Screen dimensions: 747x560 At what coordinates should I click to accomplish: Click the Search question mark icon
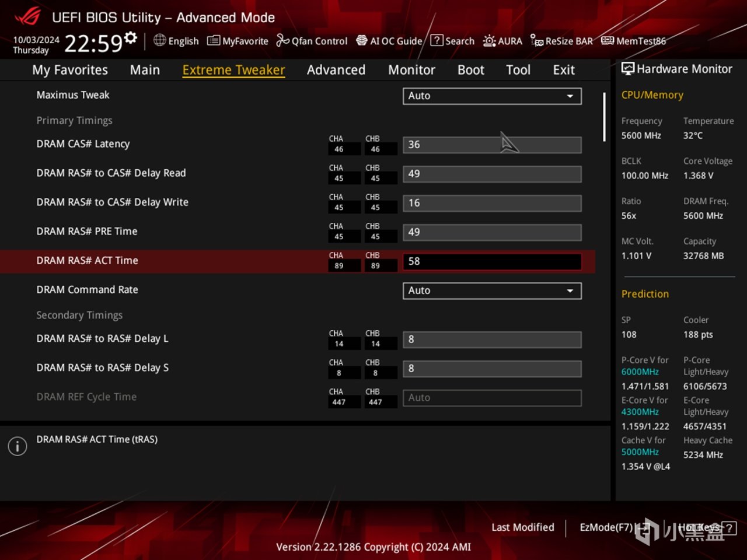(x=437, y=40)
